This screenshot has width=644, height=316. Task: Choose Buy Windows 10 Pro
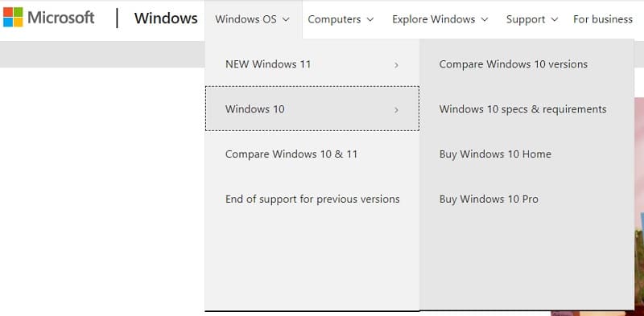489,199
